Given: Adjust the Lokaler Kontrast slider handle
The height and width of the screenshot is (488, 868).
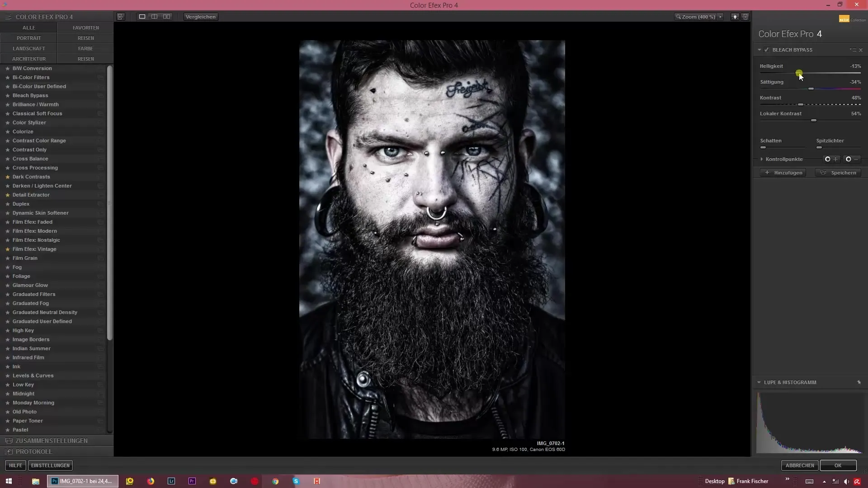Looking at the screenshot, I should coord(814,120).
